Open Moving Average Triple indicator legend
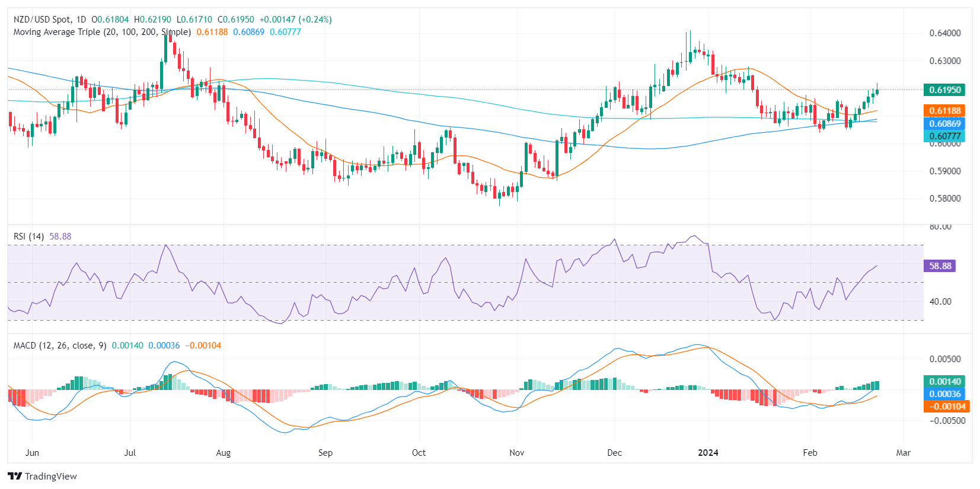 click(102, 32)
